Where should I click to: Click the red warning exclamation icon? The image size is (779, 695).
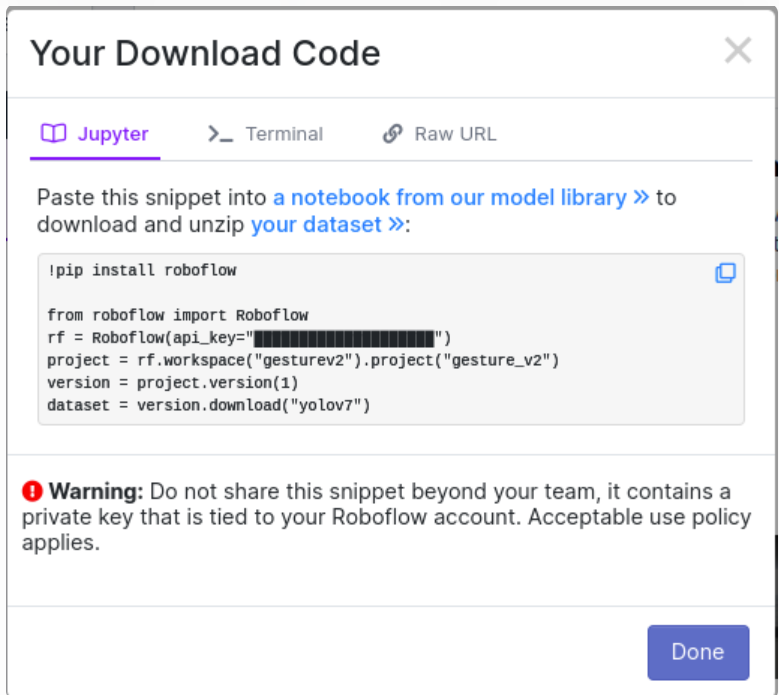[x=33, y=491]
